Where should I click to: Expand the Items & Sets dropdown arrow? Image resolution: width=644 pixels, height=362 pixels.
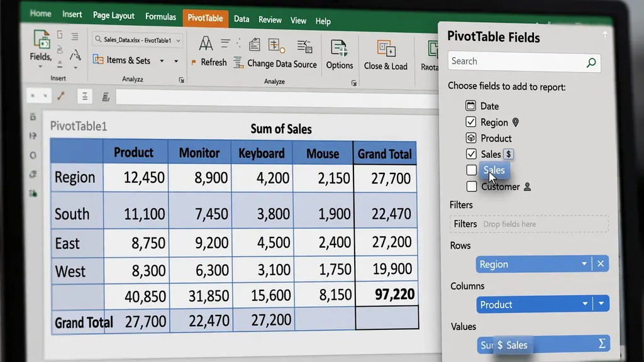point(162,61)
